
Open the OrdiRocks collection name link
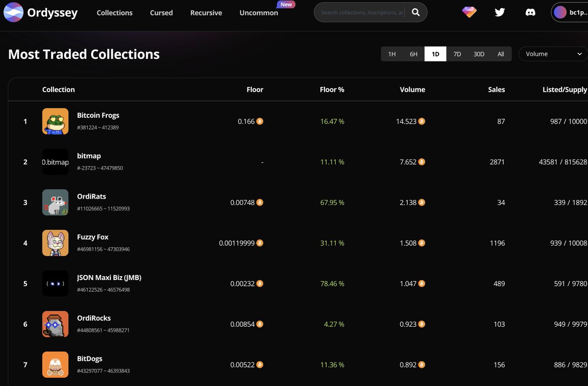pyautogui.click(x=94, y=318)
